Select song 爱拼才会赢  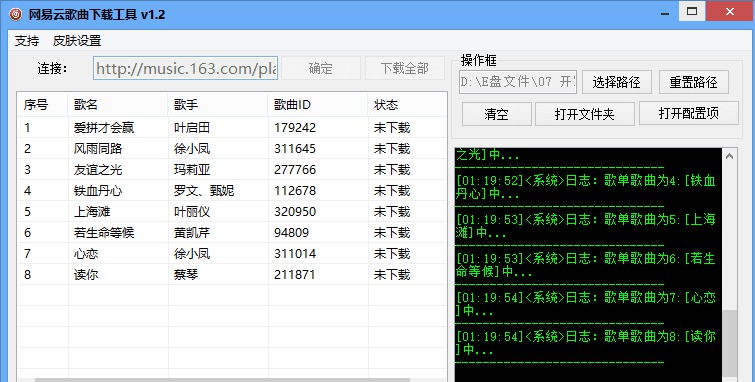click(x=104, y=128)
